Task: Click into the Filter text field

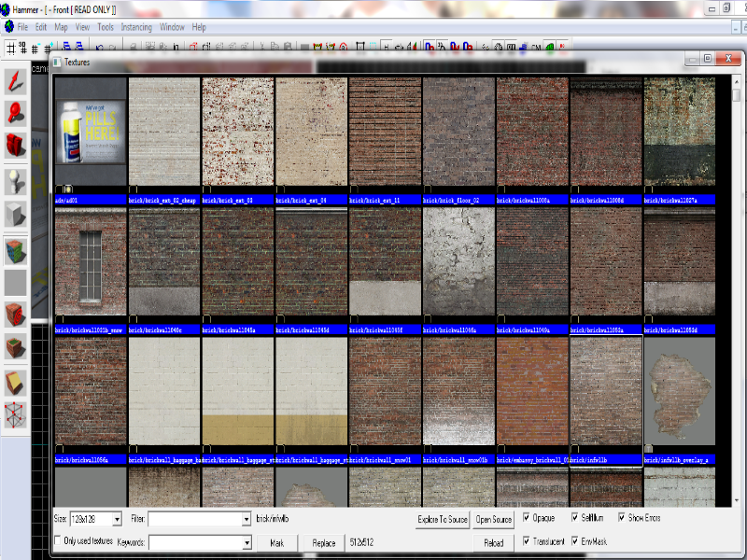Action: pos(195,519)
